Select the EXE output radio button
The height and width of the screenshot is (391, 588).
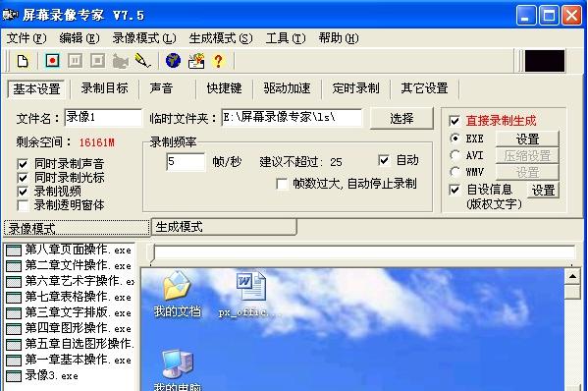[454, 139]
